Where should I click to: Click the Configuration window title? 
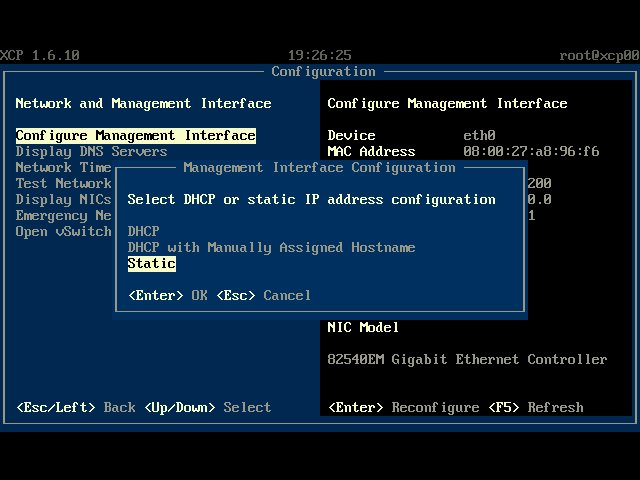[x=323, y=71]
